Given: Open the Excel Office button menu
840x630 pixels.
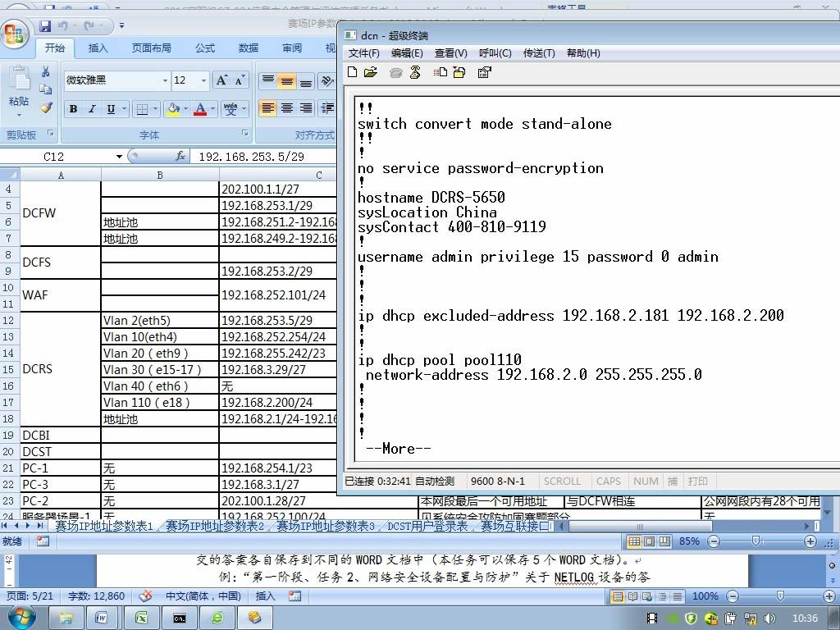Looking at the screenshot, I should click(15, 34).
